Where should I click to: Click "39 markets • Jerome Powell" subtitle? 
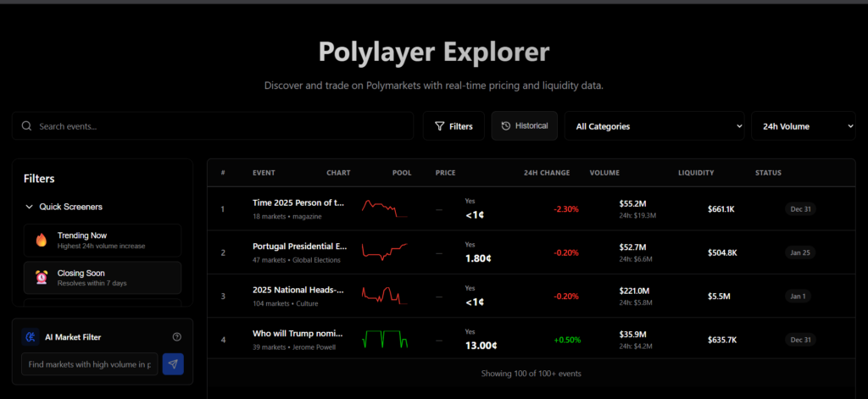pyautogui.click(x=294, y=347)
